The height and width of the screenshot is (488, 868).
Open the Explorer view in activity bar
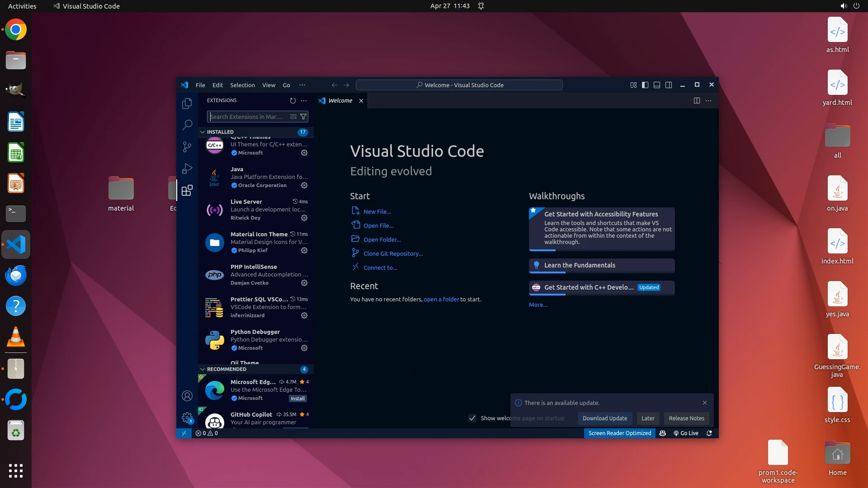(x=187, y=103)
